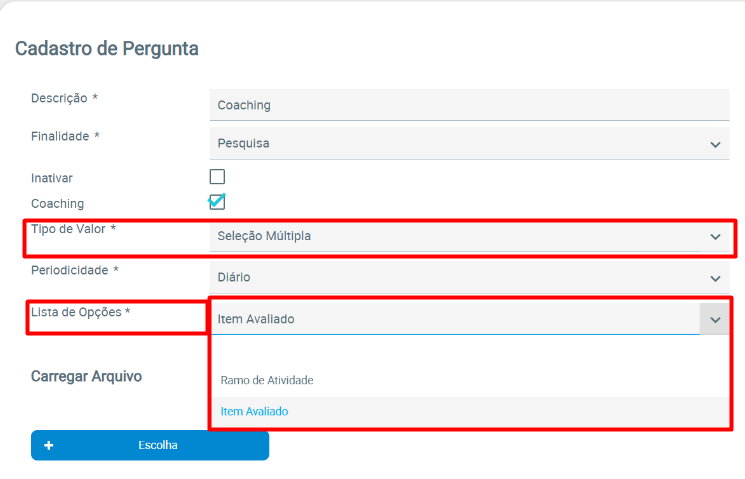Click the Inativar label text
Screen dimensions: 745x479
pyautogui.click(x=52, y=178)
